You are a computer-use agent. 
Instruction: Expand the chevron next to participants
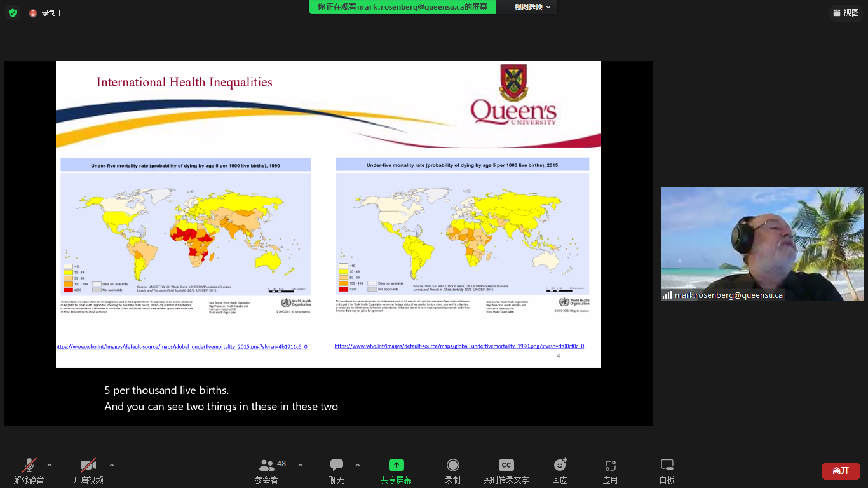pos(301,465)
